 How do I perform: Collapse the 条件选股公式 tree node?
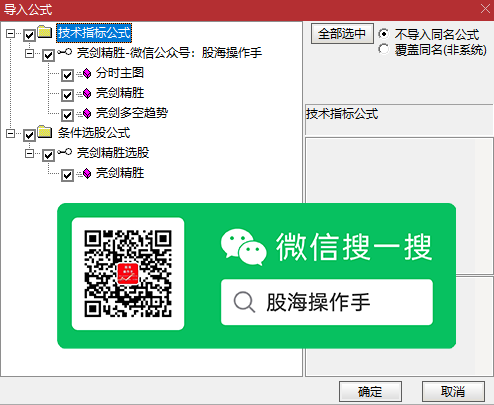(10, 134)
